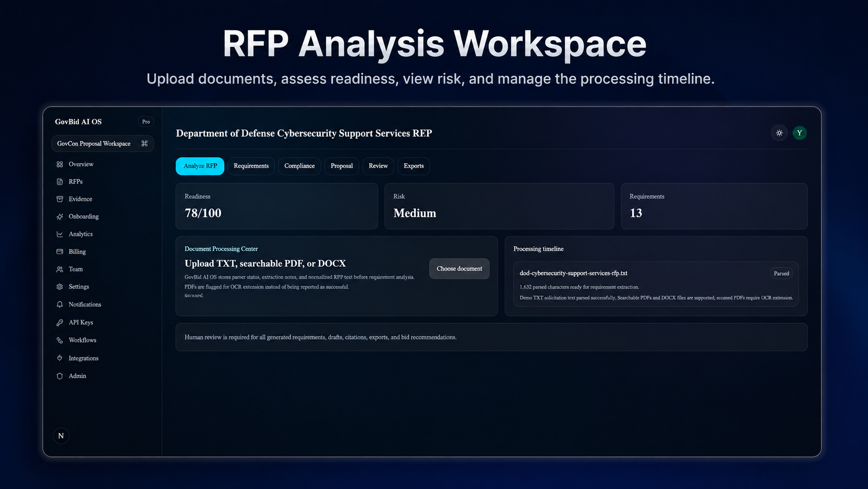Open Onboarding label in the sidebar

point(84,217)
